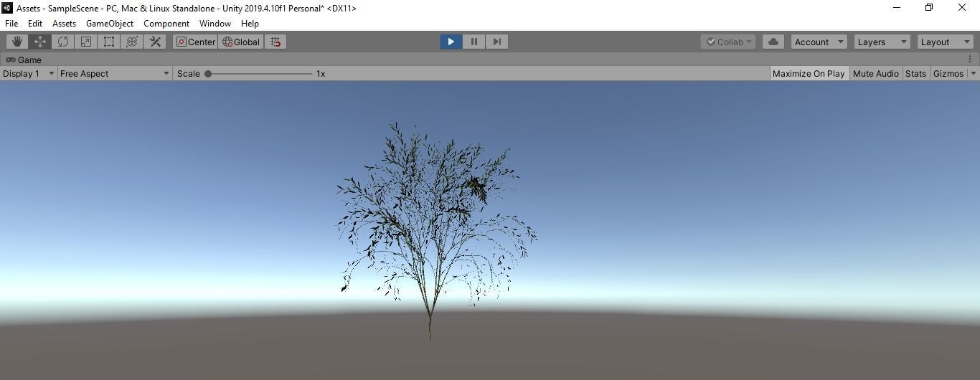
Task: Open Free Aspect dropdown
Action: pyautogui.click(x=115, y=73)
